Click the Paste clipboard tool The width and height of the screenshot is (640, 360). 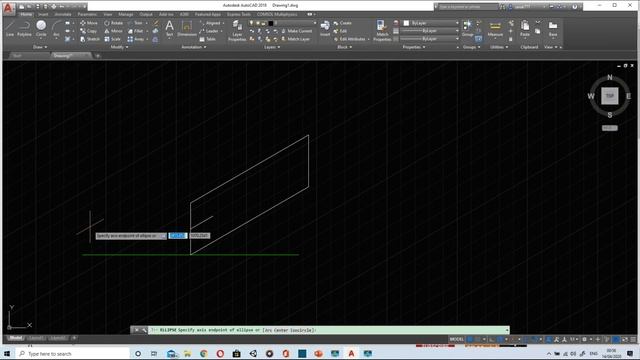coord(525,29)
